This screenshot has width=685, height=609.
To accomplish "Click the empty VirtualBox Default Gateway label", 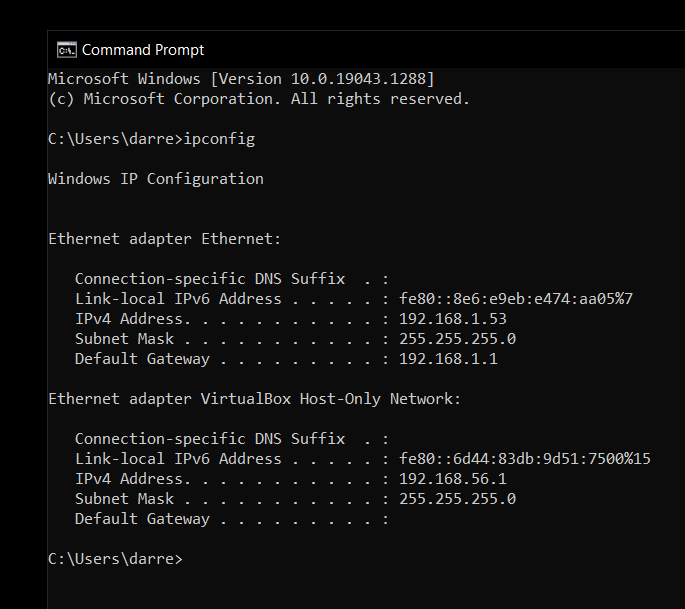I will point(142,519).
